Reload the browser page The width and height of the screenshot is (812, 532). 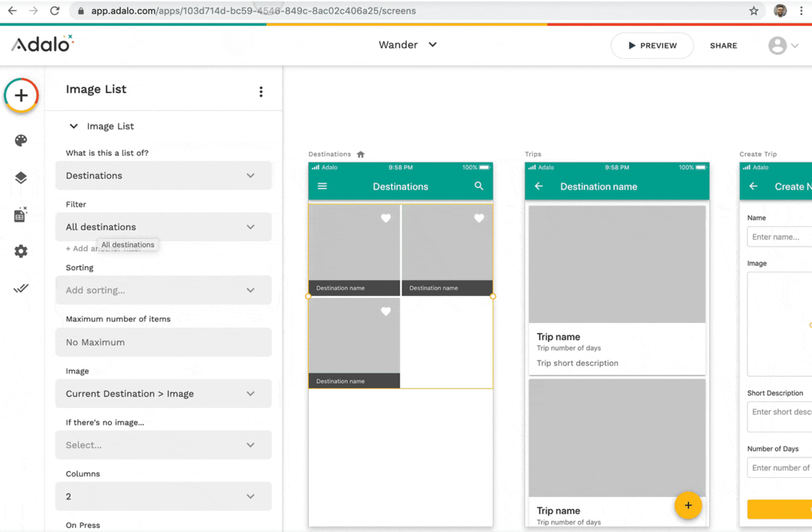tap(55, 11)
